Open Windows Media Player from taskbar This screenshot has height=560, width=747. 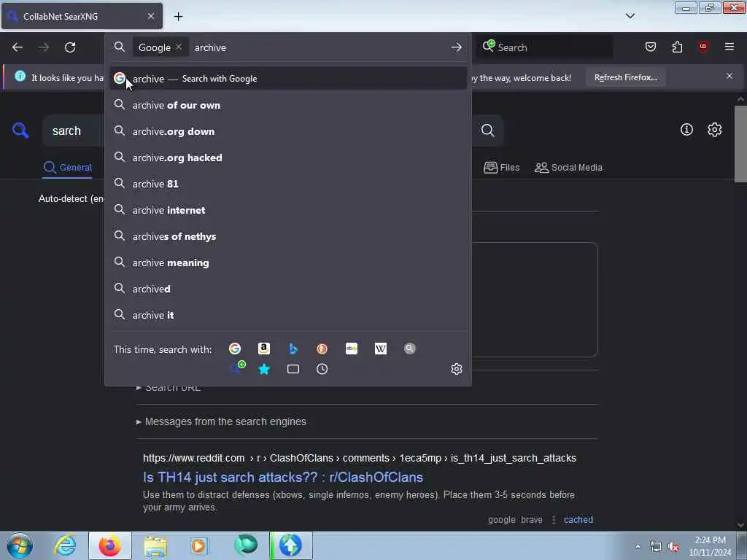[x=199, y=545]
